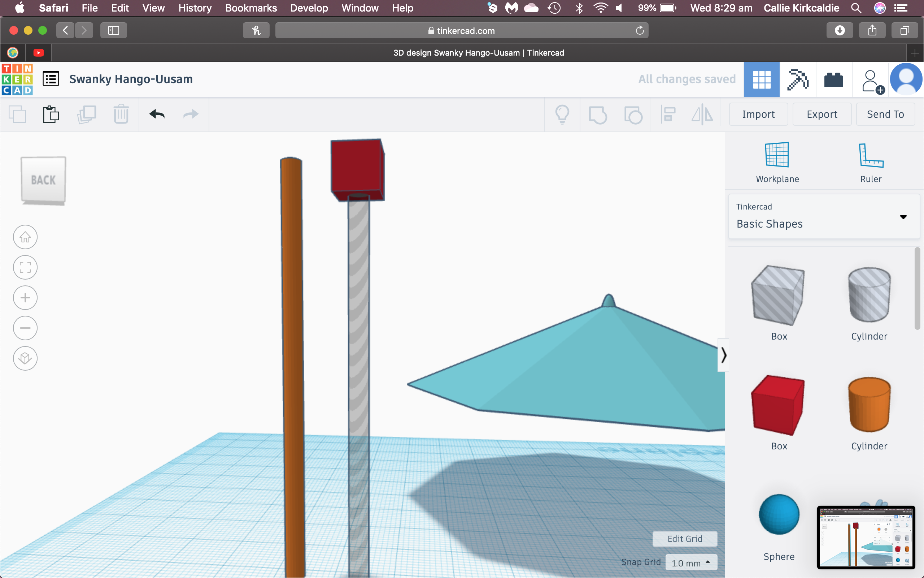Select the Workplane tool
This screenshot has height=578, width=924.
click(x=777, y=163)
